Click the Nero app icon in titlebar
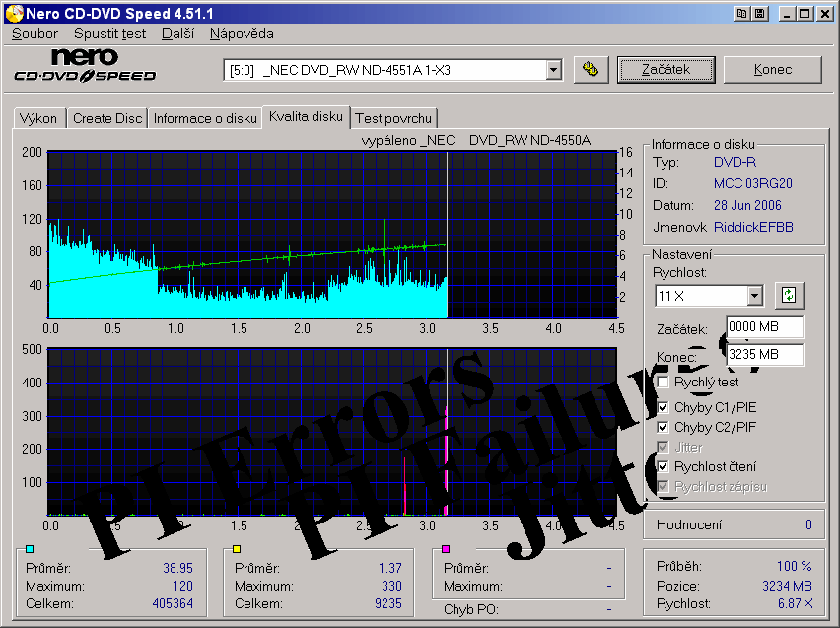Viewport: 840px width, 628px height. click(14, 14)
